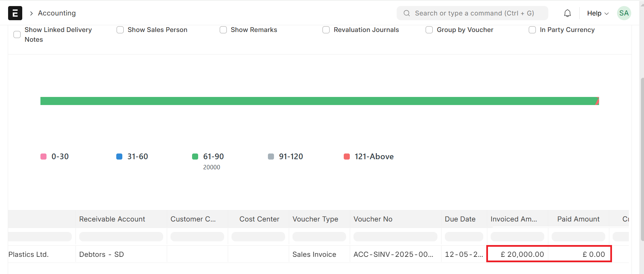Click the ACC-SINV-2025 voucher number link
644x274 pixels.
tap(393, 254)
